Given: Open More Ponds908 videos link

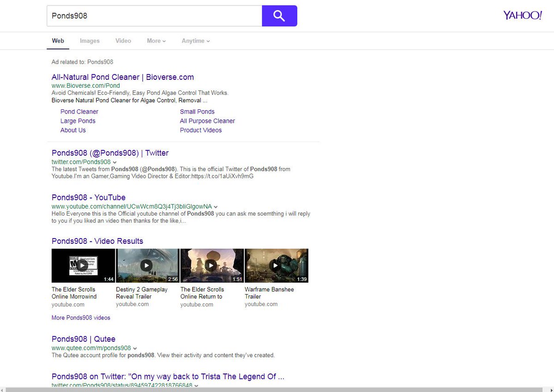Looking at the screenshot, I should click(81, 318).
